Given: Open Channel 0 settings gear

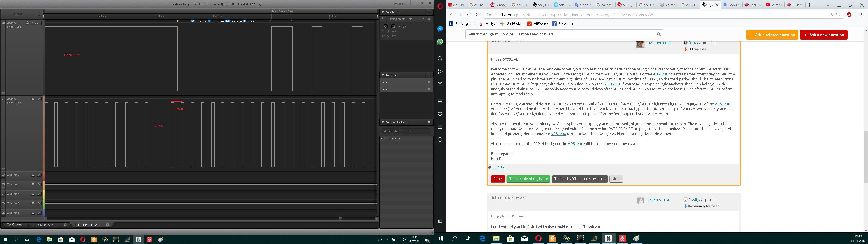Looking at the screenshot, I should pos(28,23).
